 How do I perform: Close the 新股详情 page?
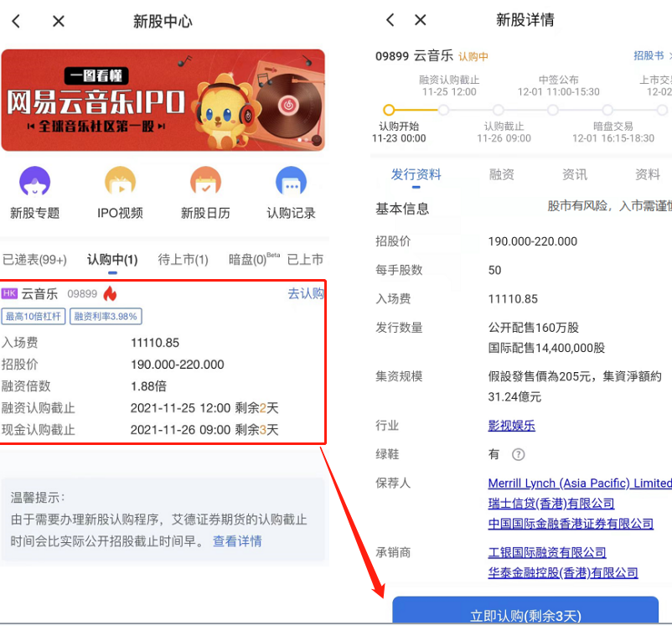click(421, 20)
